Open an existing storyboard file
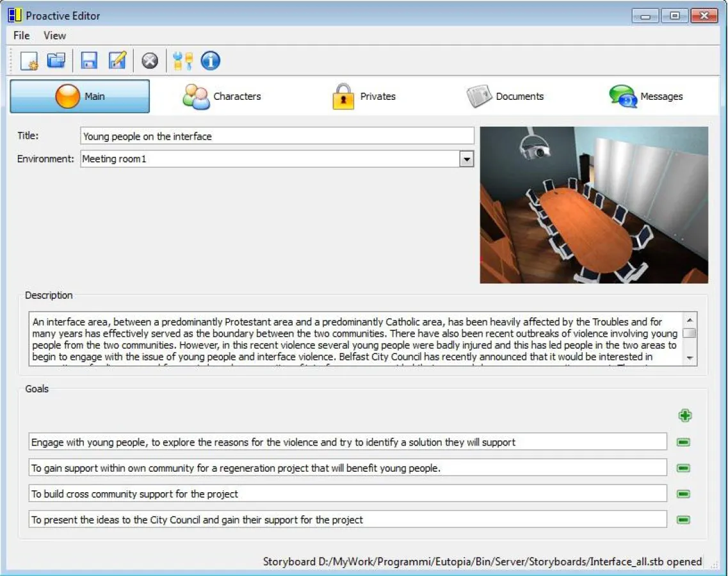Screen dimensions: 728x576 pos(56,60)
